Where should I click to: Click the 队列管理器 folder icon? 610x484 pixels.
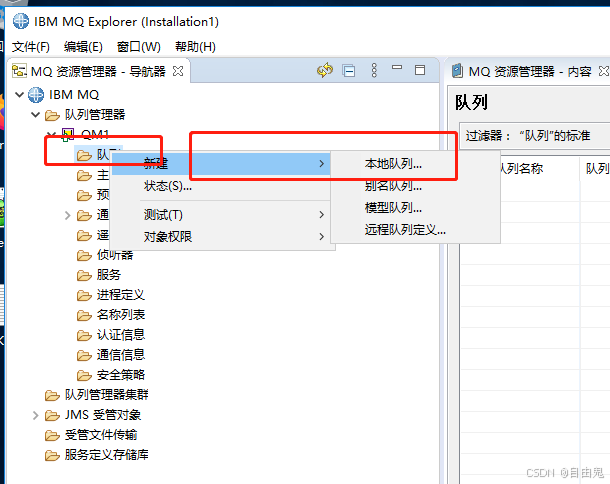52,115
